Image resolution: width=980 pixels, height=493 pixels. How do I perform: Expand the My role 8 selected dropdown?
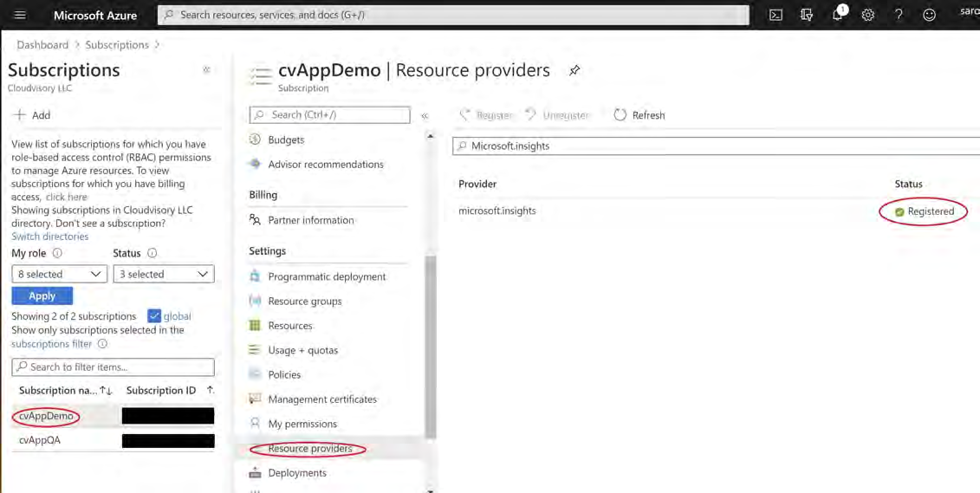(x=60, y=274)
